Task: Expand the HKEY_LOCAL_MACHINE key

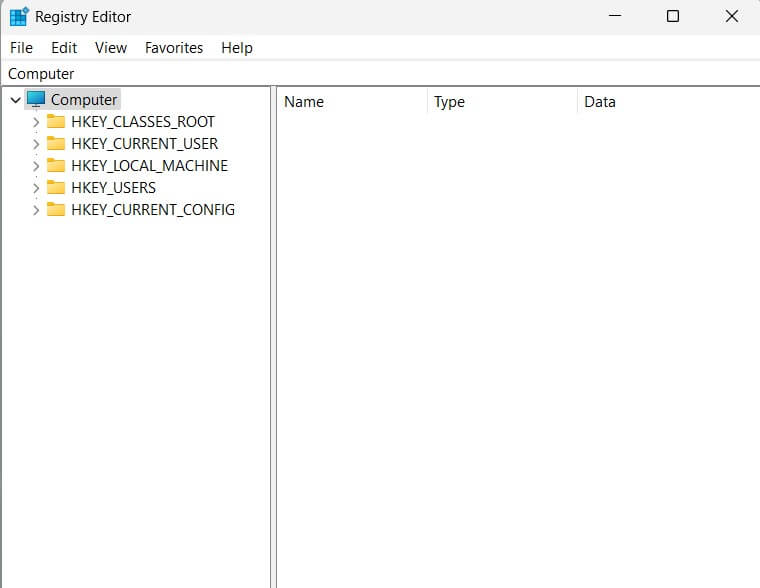Action: (x=36, y=166)
